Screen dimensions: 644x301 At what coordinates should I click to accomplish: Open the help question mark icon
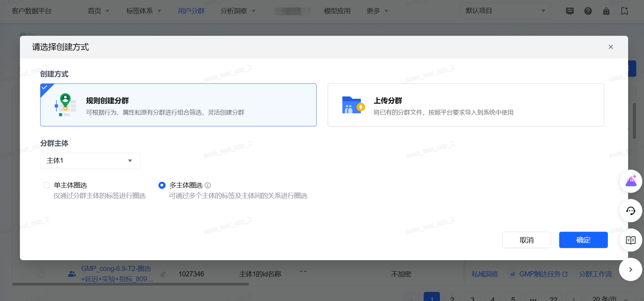588,11
